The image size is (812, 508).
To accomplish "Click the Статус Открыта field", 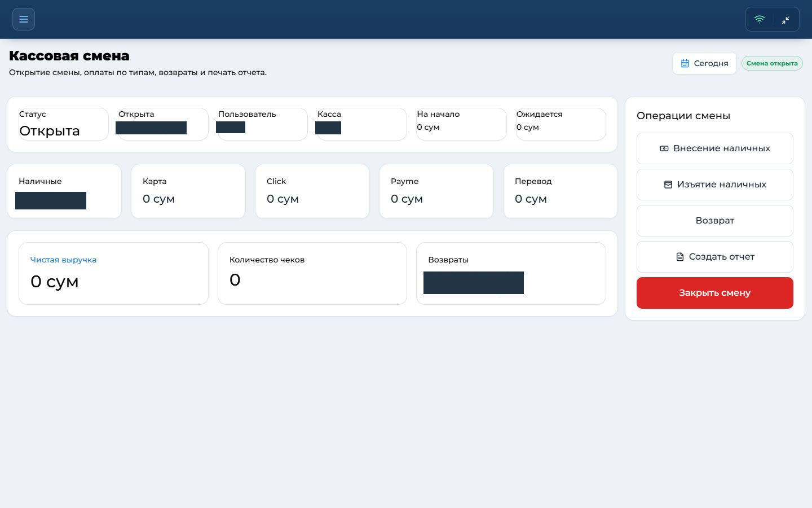I will point(64,124).
